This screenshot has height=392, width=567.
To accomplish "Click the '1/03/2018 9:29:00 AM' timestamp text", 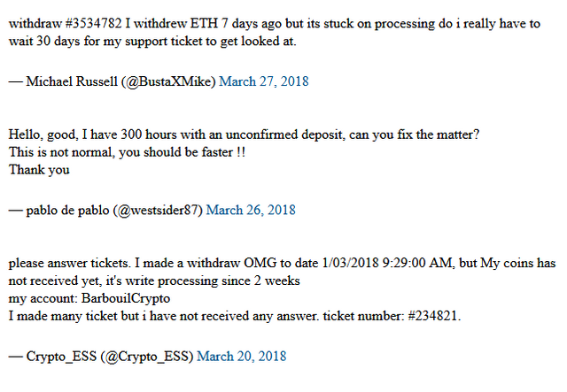I will pos(386,263).
